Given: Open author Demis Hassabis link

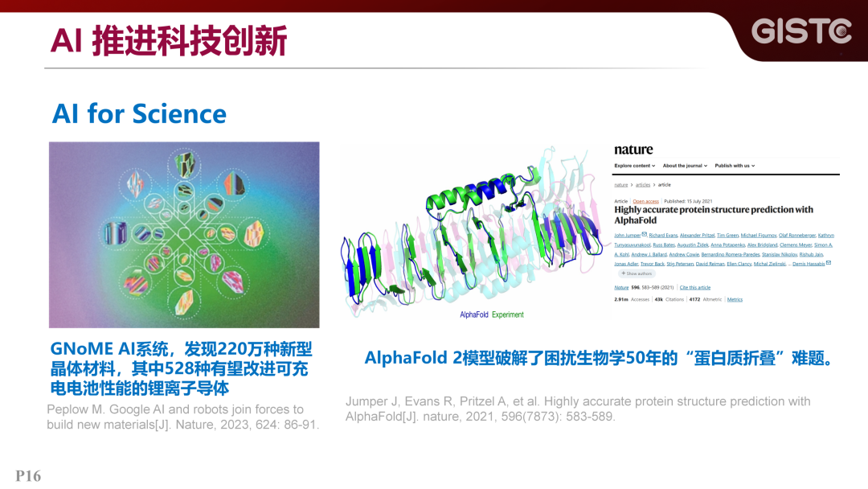Looking at the screenshot, I should coord(809,264).
